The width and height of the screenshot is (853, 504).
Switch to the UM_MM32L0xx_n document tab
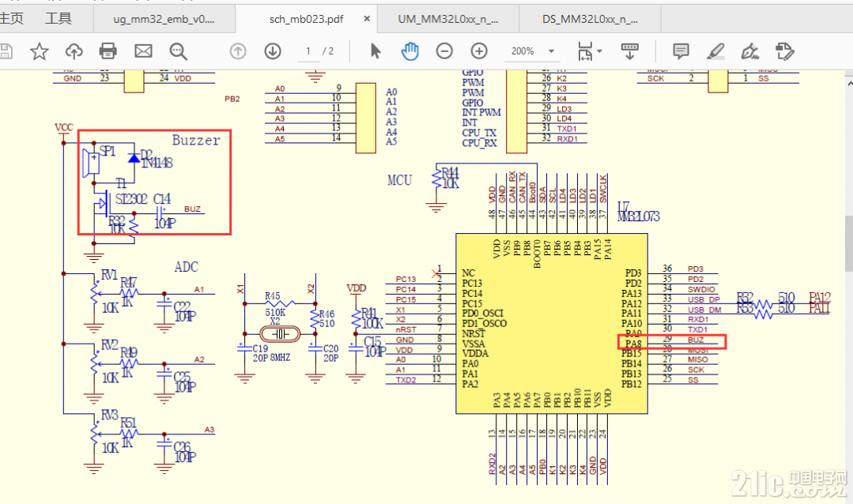[447, 19]
